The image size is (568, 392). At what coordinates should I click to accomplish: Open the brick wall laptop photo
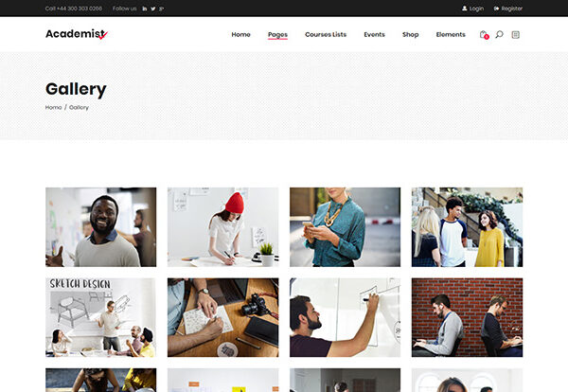point(468,318)
